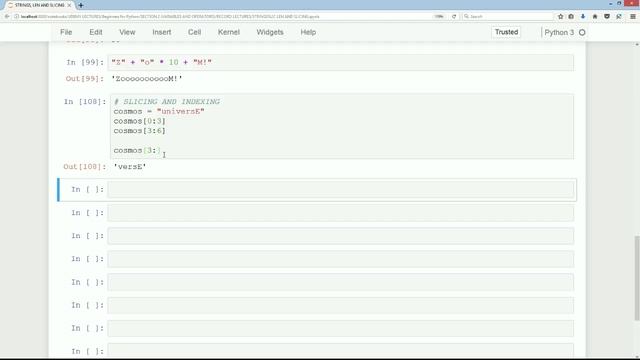Open the Help menu

point(308,32)
